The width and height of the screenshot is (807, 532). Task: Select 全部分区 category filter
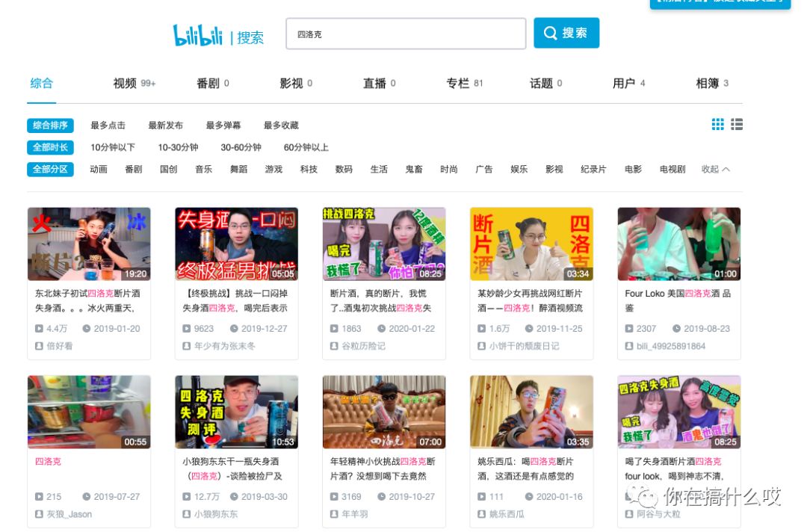[x=51, y=170]
